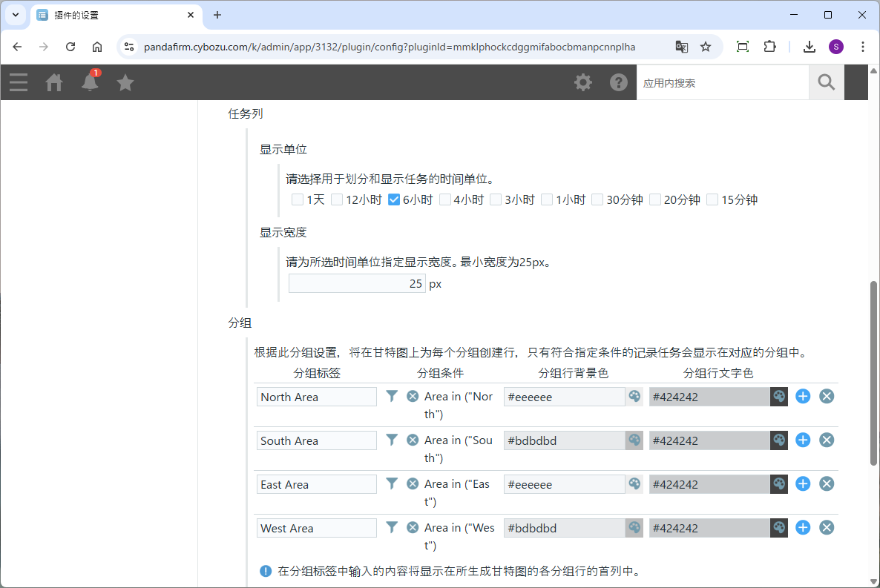Add a row below East Area group

tap(803, 484)
